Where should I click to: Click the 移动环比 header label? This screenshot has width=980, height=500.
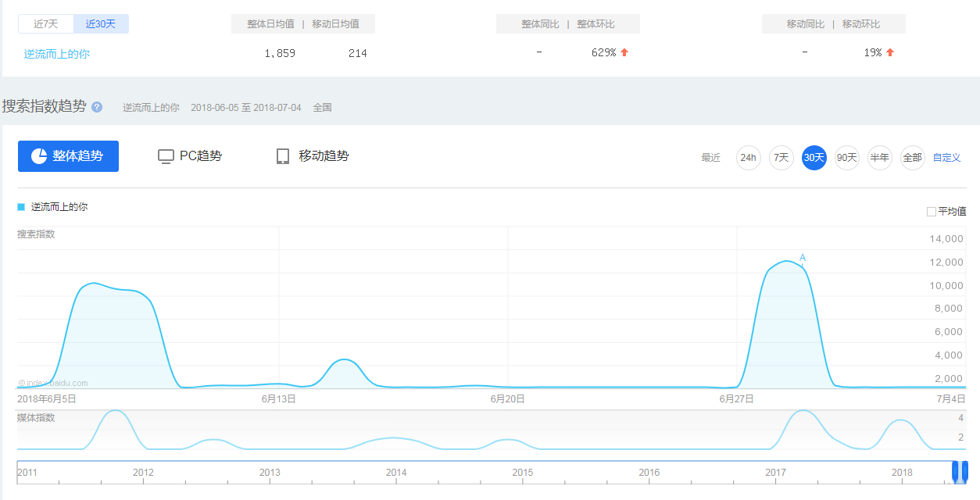861,24
